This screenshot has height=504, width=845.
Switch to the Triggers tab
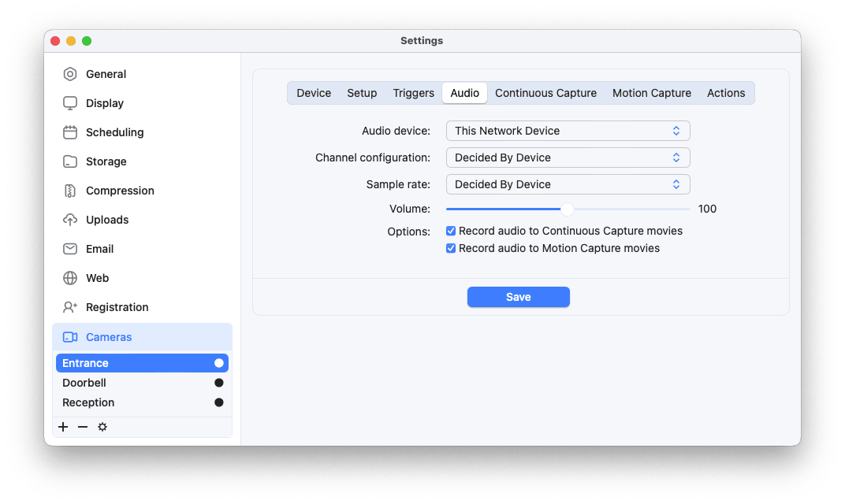(x=413, y=92)
